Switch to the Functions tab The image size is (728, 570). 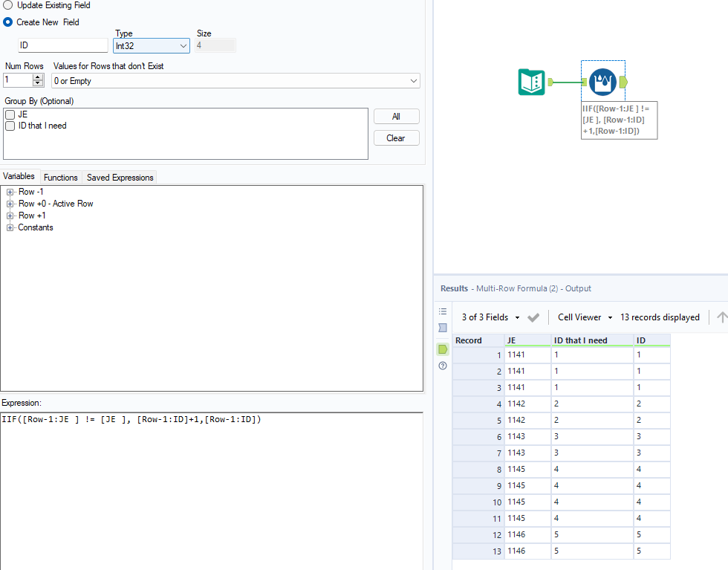60,177
